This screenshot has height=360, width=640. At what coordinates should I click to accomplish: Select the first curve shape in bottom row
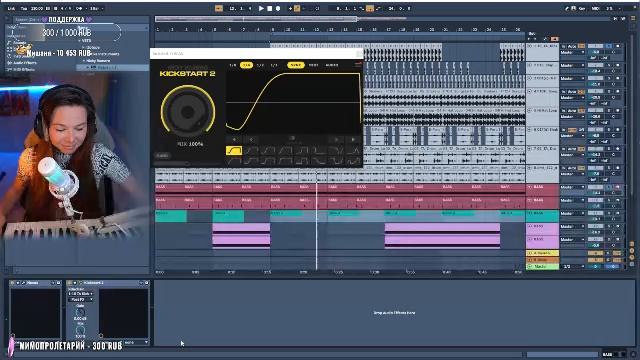234,161
